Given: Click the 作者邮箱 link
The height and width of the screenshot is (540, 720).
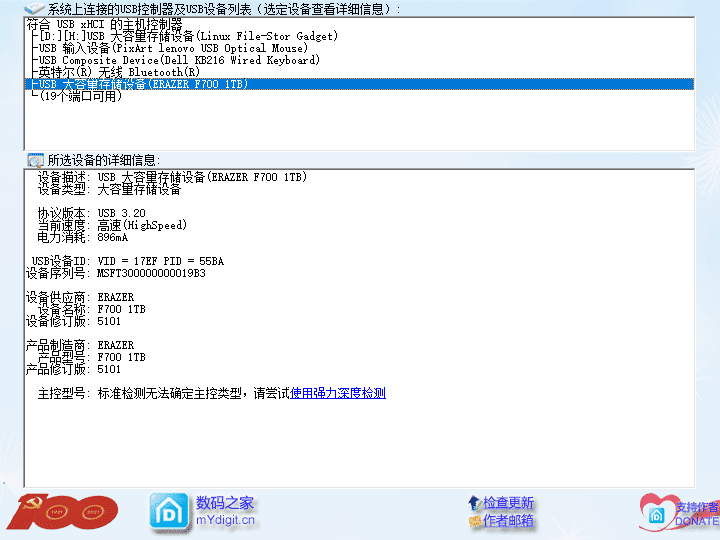Looking at the screenshot, I should pos(508,521).
